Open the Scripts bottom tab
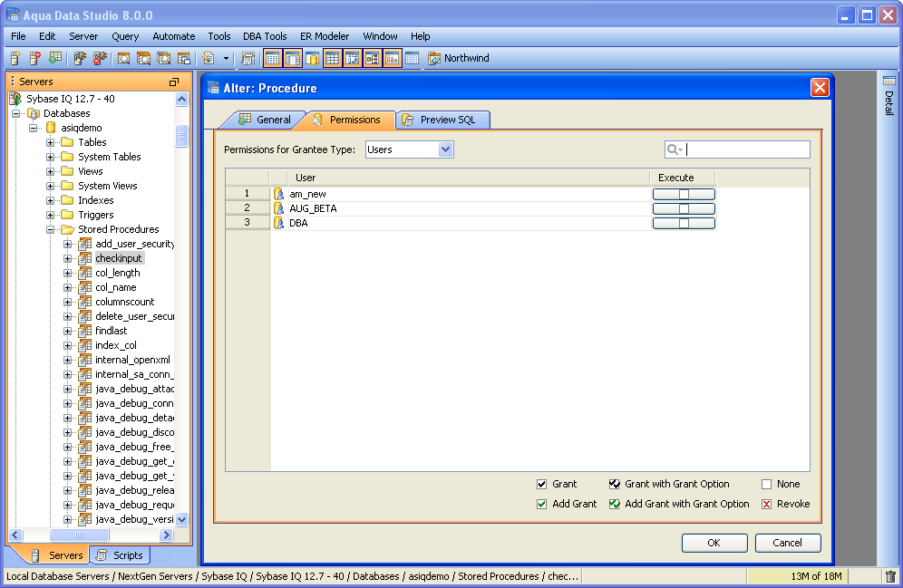 click(121, 555)
